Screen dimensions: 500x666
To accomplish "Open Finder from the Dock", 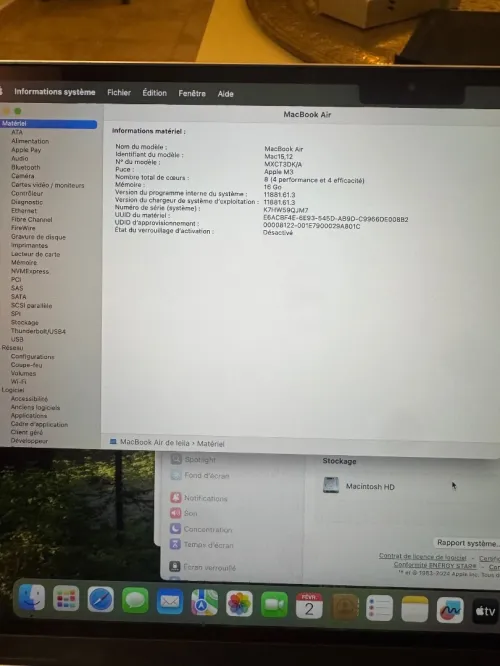I will 32,598.
